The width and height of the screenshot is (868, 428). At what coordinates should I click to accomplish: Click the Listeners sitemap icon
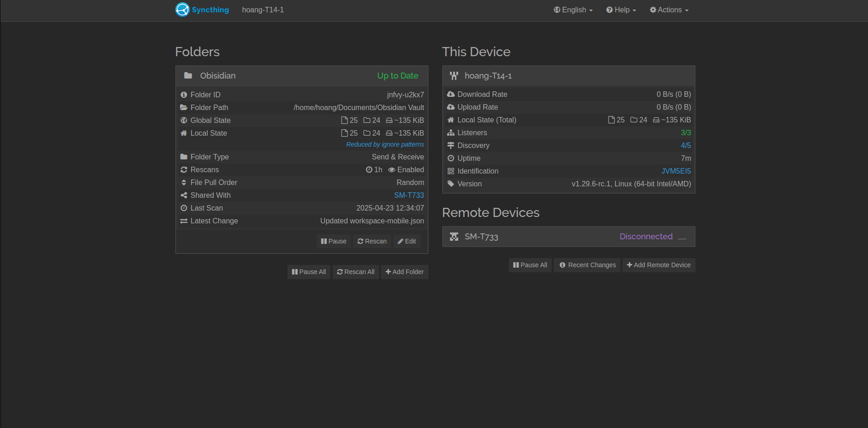451,133
